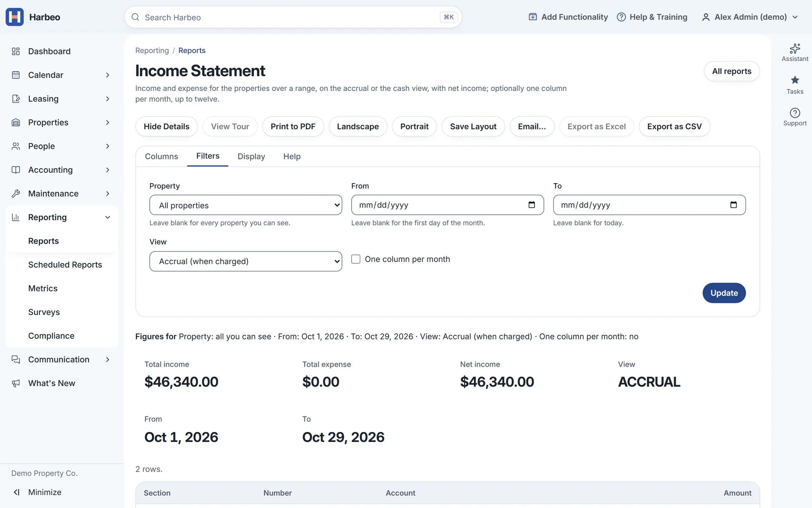Expand the Leasing menu chevron

pos(108,99)
